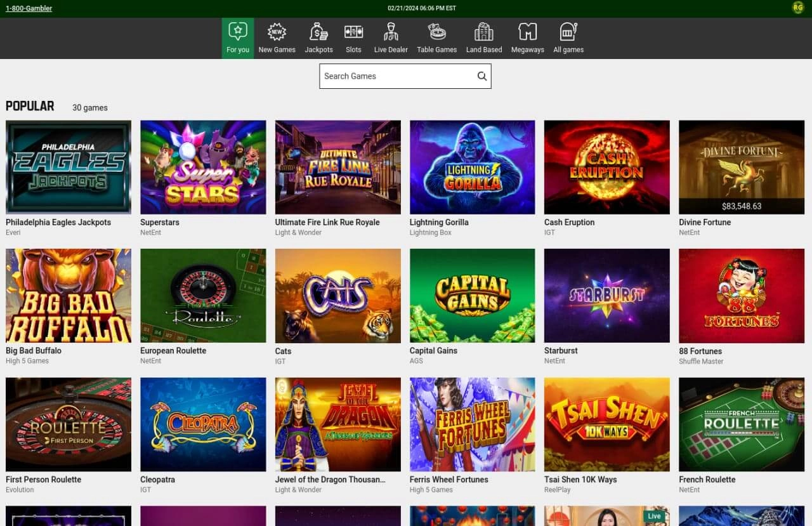The width and height of the screenshot is (812, 526).
Task: Open the Megaways M icon
Action: click(527, 32)
